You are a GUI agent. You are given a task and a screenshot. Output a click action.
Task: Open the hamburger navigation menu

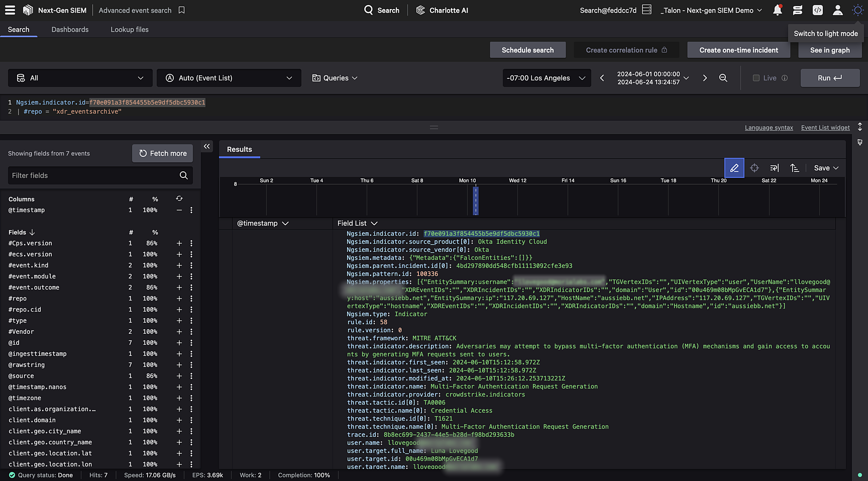point(10,10)
